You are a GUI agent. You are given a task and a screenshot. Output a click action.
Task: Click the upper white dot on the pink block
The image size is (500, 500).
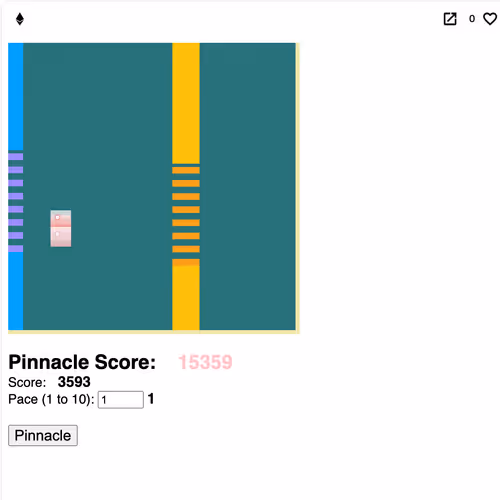(57, 217)
